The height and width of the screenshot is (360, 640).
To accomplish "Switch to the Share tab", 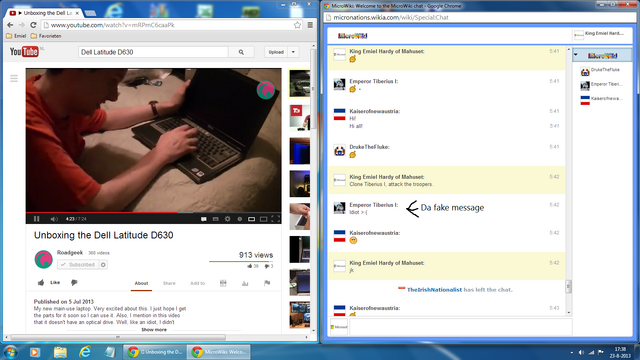I will click(169, 283).
